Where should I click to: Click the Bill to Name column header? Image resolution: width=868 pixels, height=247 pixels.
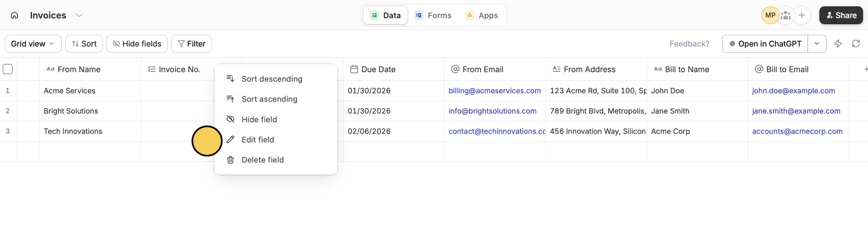pos(697,69)
